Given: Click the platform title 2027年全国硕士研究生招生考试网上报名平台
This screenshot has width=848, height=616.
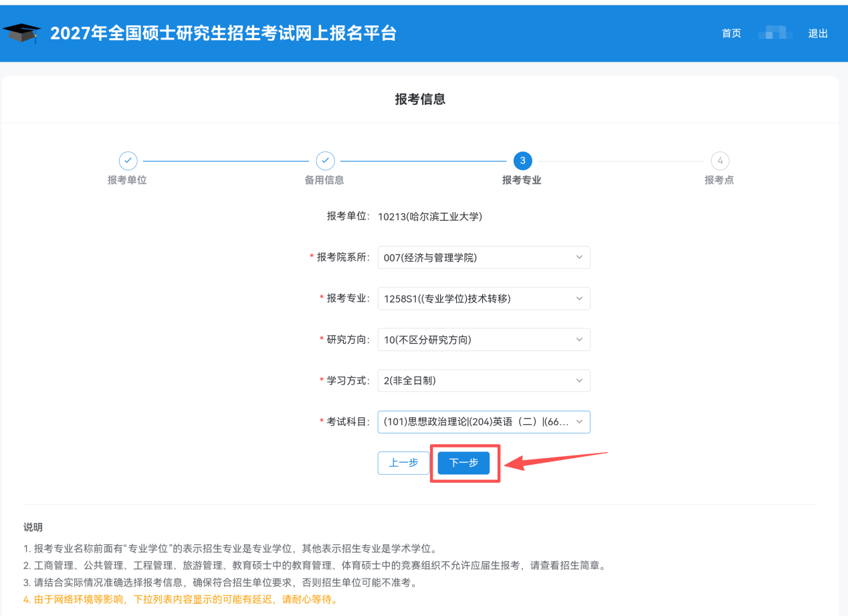Looking at the screenshot, I should click(223, 33).
